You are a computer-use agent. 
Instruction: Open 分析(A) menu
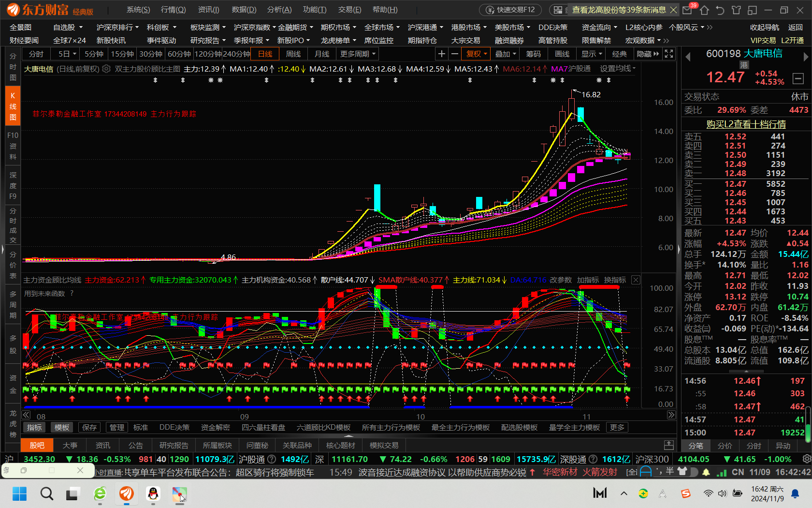(279, 10)
